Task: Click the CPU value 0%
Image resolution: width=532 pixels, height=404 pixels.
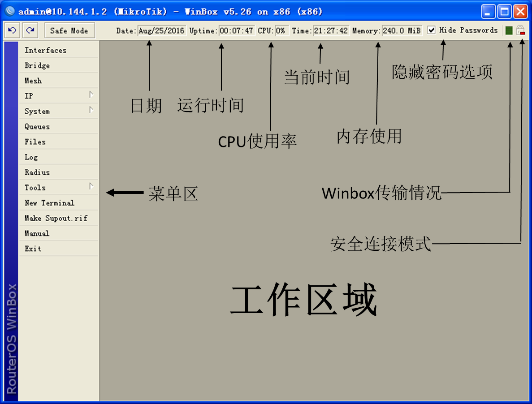Action: point(281,30)
